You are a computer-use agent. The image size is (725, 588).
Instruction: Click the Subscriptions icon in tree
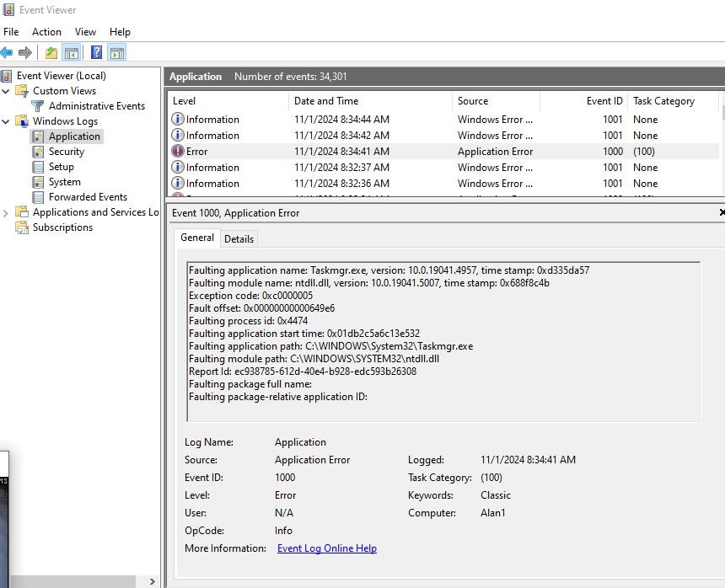pyautogui.click(x=22, y=227)
